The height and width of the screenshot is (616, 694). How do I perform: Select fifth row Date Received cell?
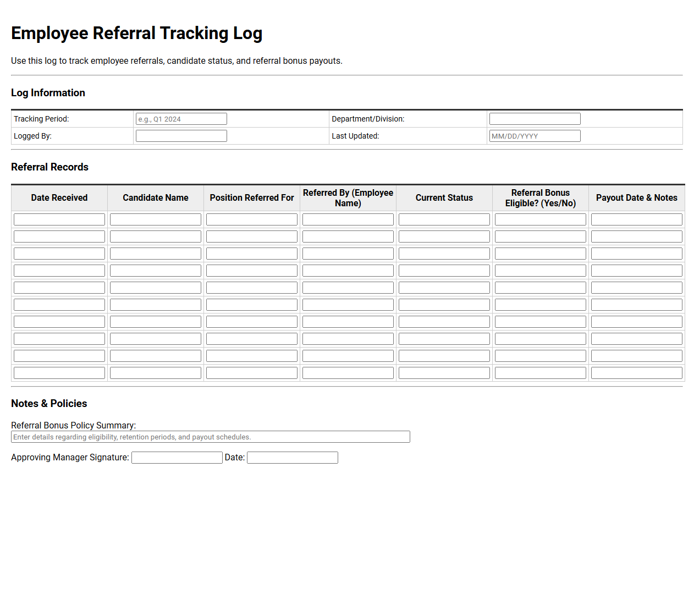pos(59,288)
